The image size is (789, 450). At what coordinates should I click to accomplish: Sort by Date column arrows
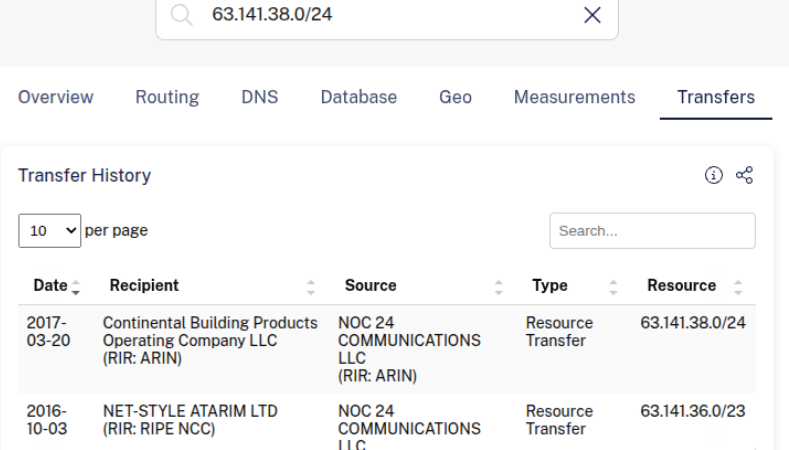(x=77, y=286)
